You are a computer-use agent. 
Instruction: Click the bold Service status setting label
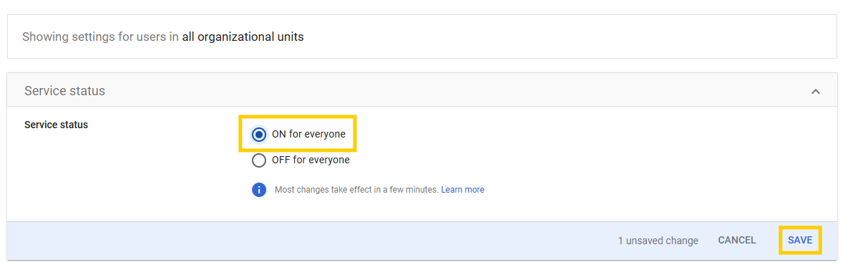pos(56,125)
